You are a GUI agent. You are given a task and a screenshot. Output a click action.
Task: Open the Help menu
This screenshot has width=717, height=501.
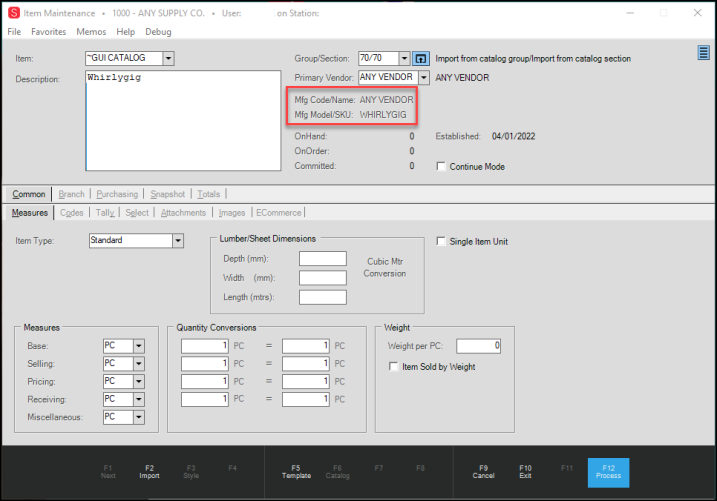coord(125,32)
